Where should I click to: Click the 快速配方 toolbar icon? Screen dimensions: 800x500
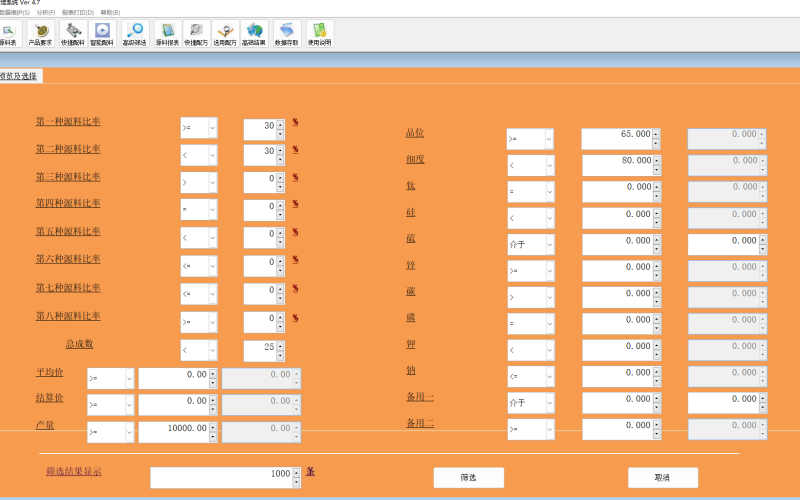[197, 35]
